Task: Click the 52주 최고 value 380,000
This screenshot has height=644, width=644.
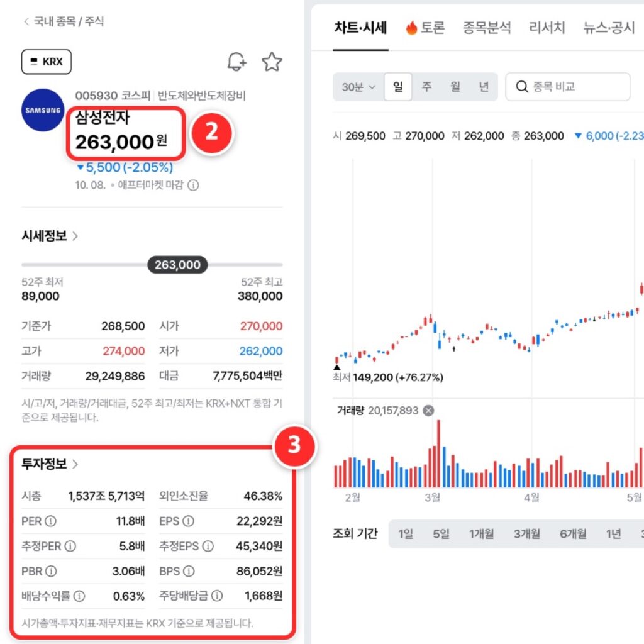Action: pyautogui.click(x=260, y=296)
